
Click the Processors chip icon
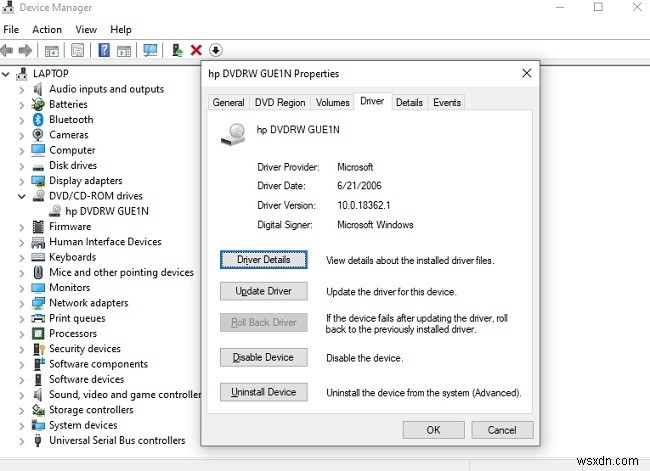coord(38,334)
